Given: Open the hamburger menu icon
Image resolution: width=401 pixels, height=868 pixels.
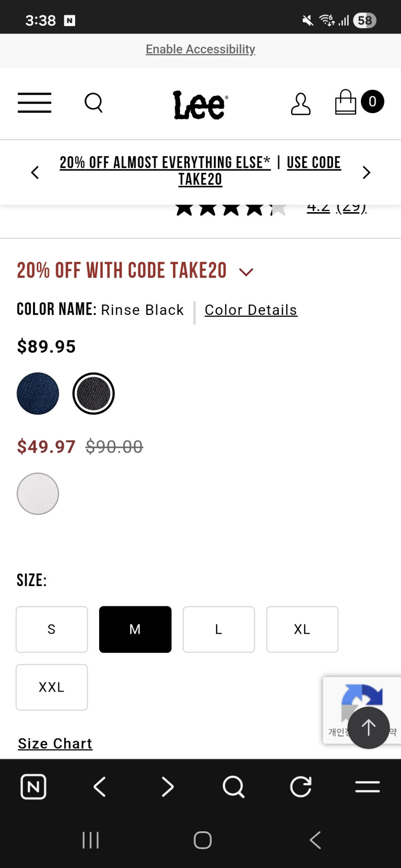Looking at the screenshot, I should [x=34, y=103].
